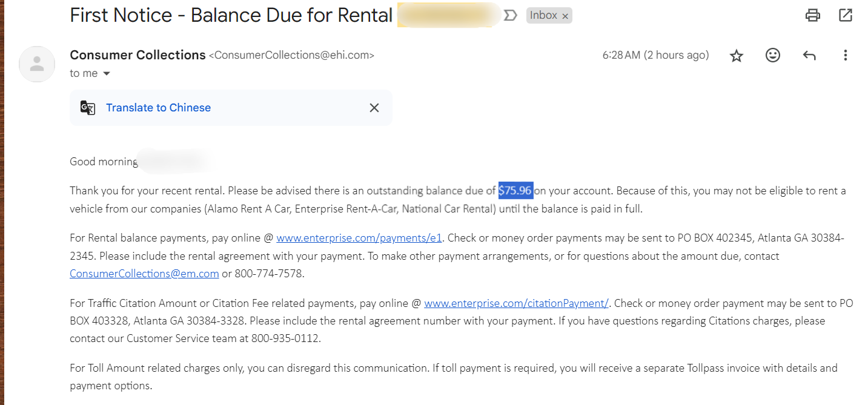Add an emoji reaction to the email
The image size is (868, 405).
coord(772,56)
